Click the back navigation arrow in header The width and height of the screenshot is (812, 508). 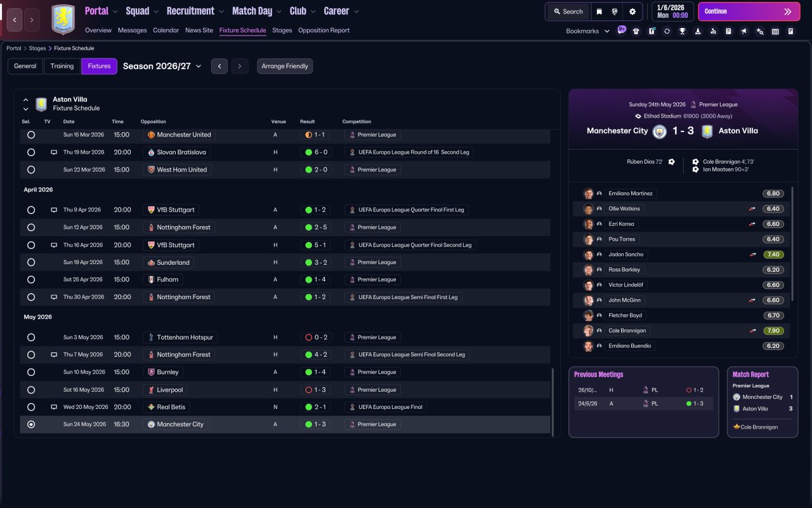tap(15, 20)
